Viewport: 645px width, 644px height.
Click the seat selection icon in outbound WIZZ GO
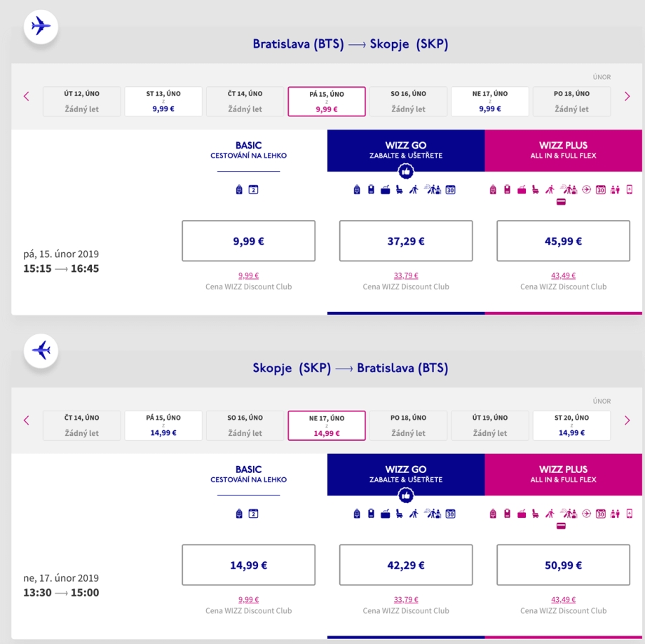pyautogui.click(x=399, y=189)
